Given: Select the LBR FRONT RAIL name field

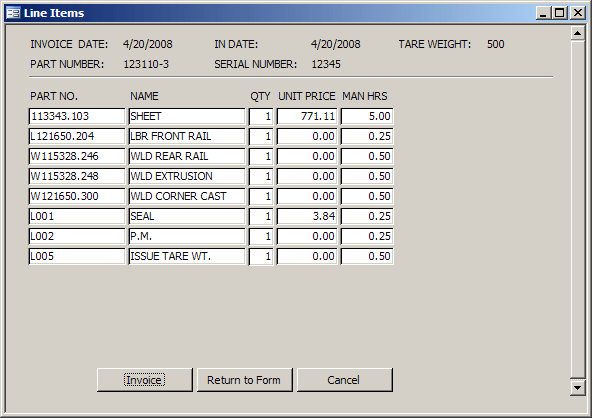Looking at the screenshot, I should click(187, 136).
